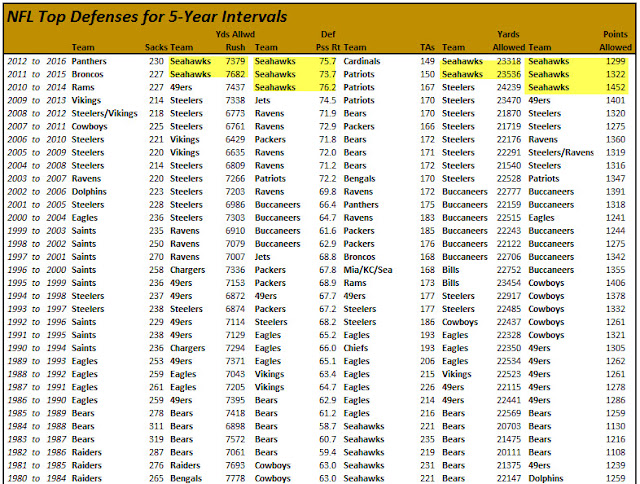Select sacks value 278 in 1985-1989 row
Viewport: 640px width, 484px height.
coord(156,413)
